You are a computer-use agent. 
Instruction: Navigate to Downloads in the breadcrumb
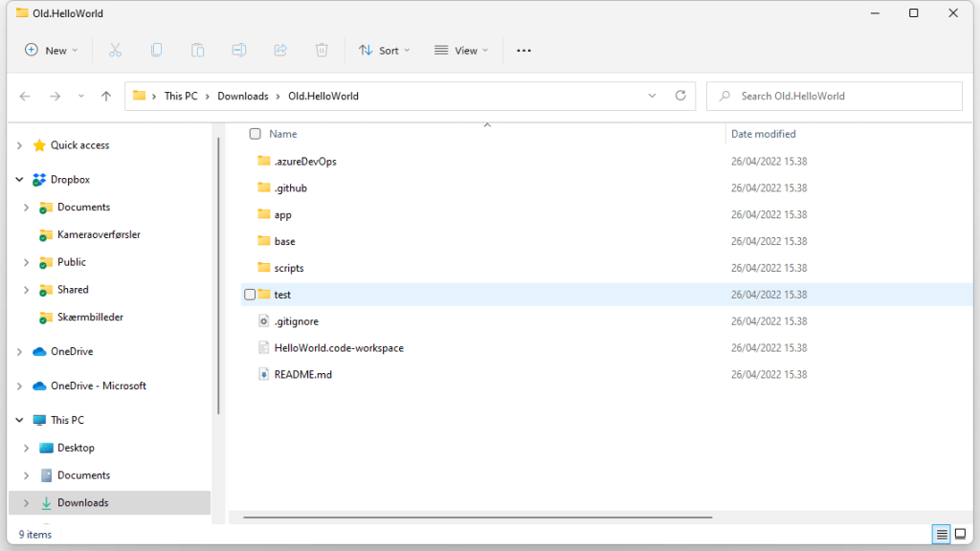[242, 96]
